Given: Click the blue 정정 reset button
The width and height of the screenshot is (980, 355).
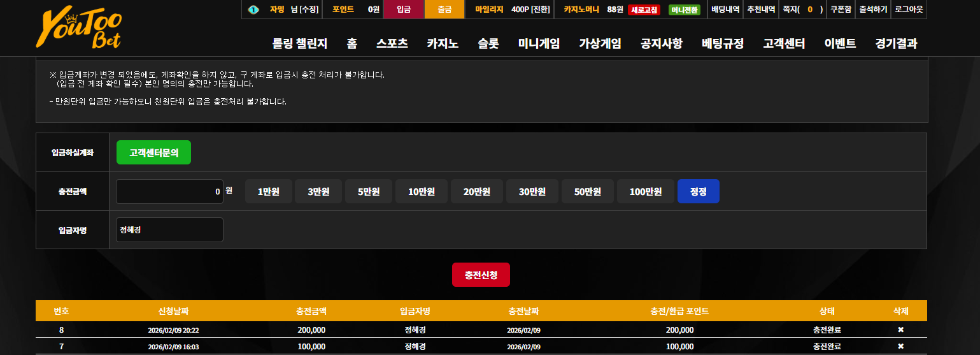Looking at the screenshot, I should [699, 191].
